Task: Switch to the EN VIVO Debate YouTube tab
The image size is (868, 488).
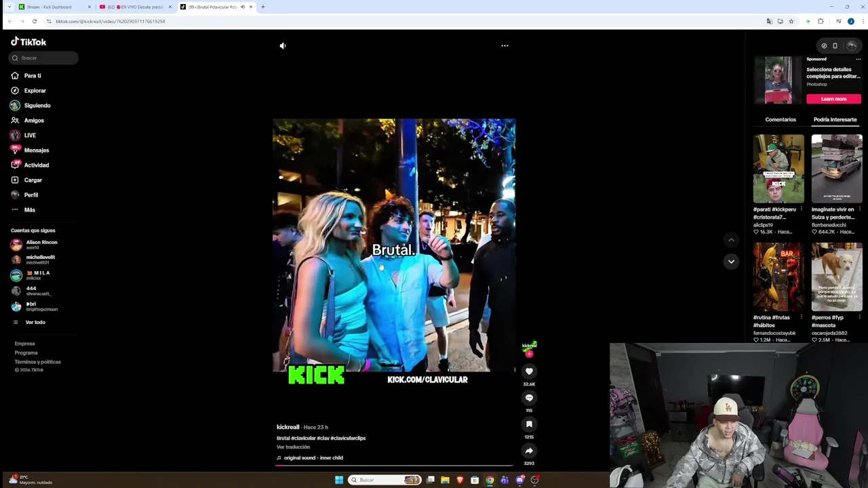Action: (x=136, y=7)
